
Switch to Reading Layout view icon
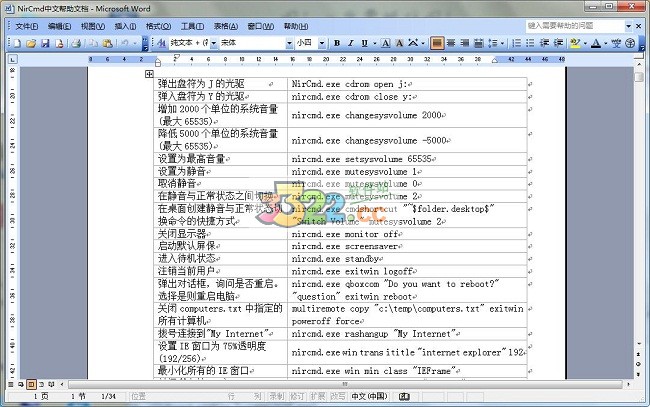[51, 384]
